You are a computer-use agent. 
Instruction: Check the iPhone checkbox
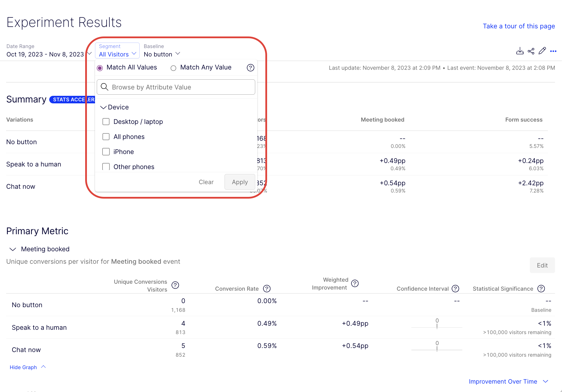(x=106, y=152)
